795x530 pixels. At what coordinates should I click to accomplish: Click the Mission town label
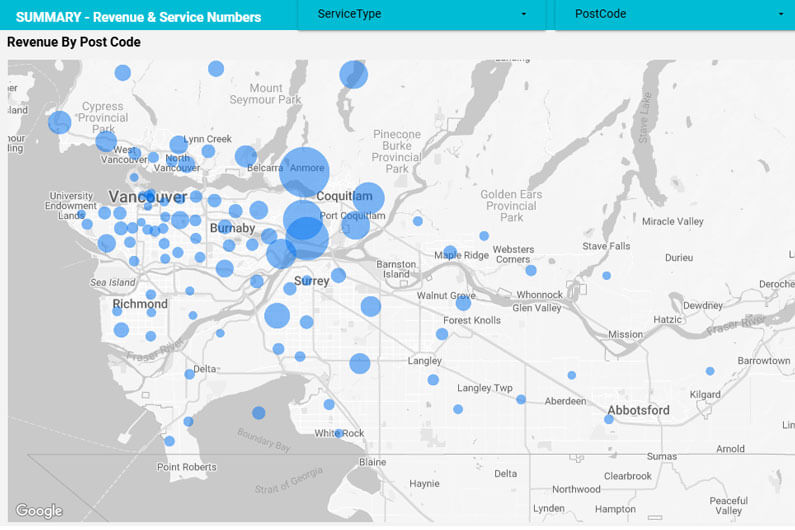(x=626, y=334)
